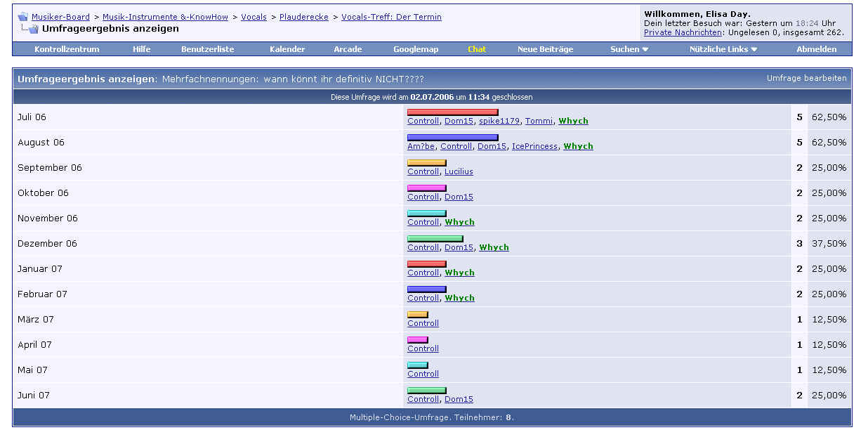
Task: Click the Abmelden logout link
Action: [x=817, y=49]
